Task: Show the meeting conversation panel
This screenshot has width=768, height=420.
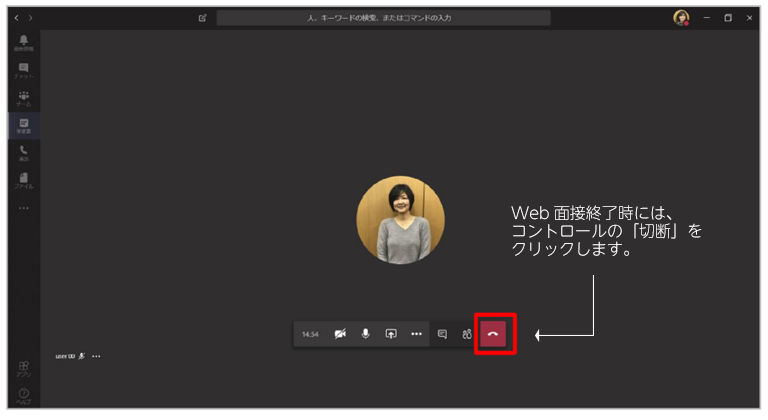Action: [442, 334]
